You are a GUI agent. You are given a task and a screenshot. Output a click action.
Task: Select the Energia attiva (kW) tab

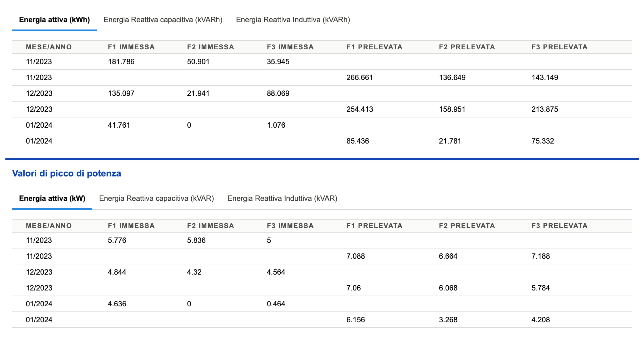[52, 198]
